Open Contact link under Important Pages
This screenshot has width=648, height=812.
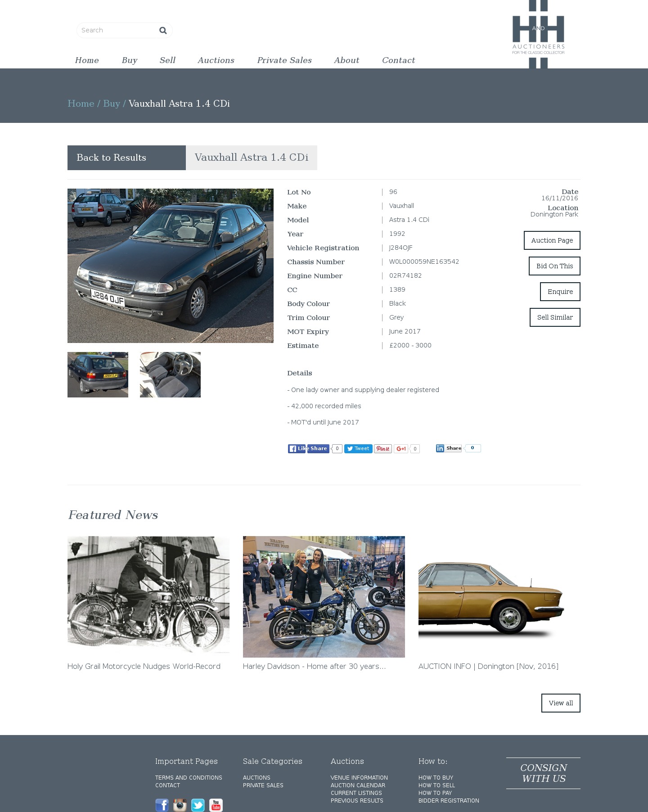point(167,785)
